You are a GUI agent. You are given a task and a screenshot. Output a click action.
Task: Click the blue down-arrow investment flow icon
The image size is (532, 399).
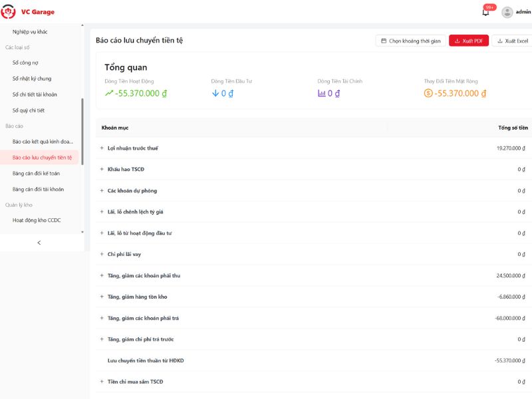click(215, 94)
